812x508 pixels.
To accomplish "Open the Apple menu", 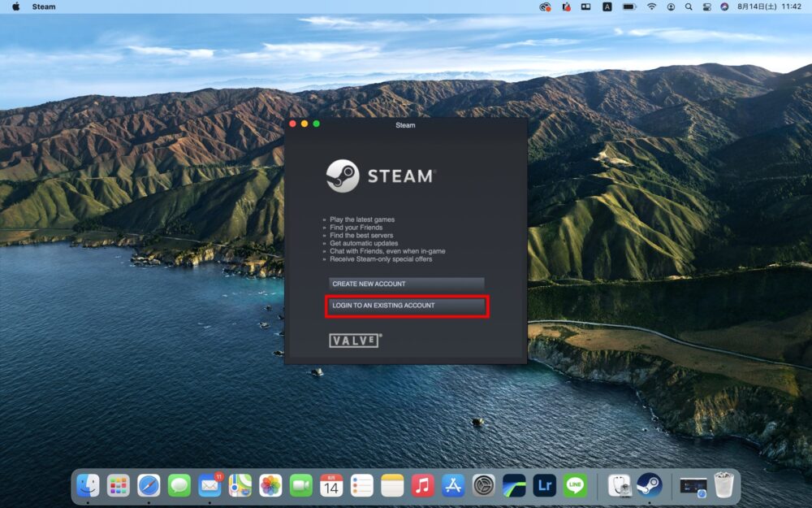I will point(15,7).
